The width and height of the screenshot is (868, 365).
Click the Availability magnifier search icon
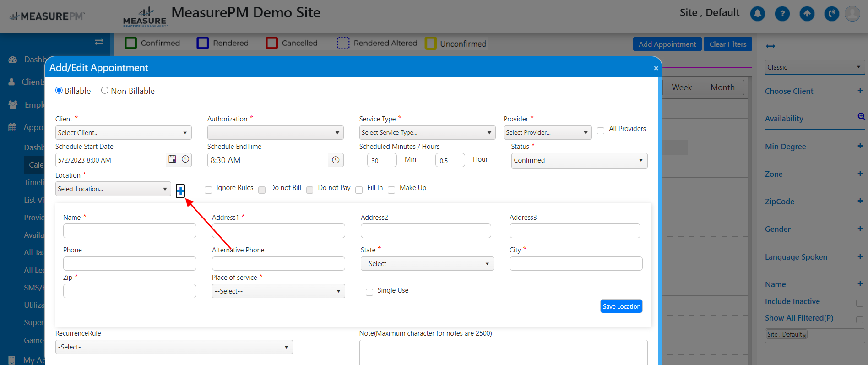tap(861, 117)
